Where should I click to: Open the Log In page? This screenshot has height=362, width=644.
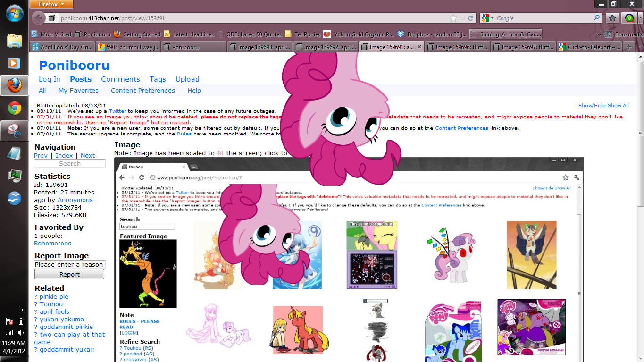(x=49, y=79)
